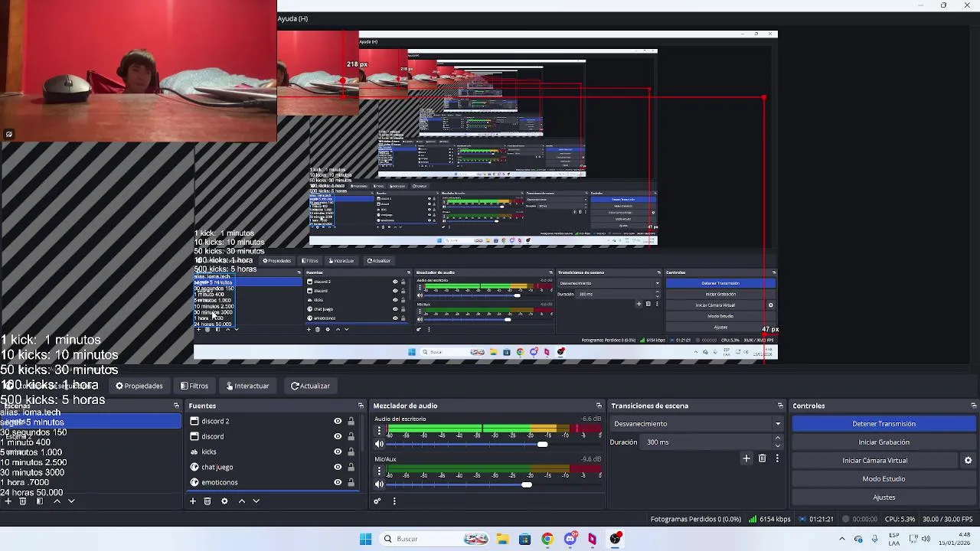980x551 pixels.
Task: Increase transition Duración with up arrow
Action: point(778,439)
